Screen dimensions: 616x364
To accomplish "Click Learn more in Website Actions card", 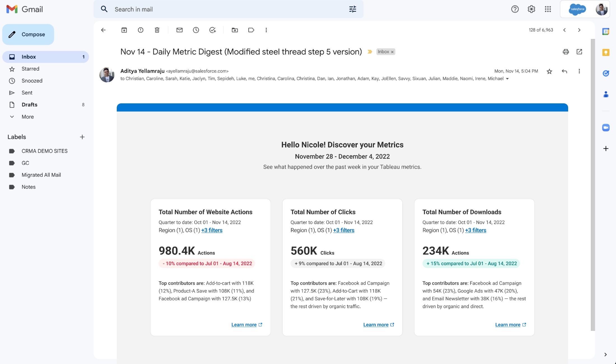I will click(x=247, y=325).
